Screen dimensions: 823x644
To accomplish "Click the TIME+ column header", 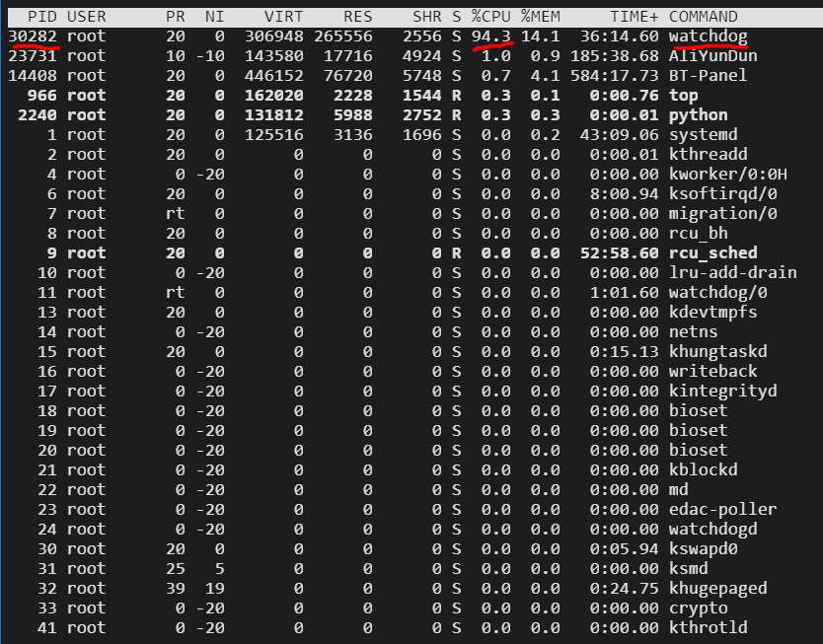I will (635, 17).
